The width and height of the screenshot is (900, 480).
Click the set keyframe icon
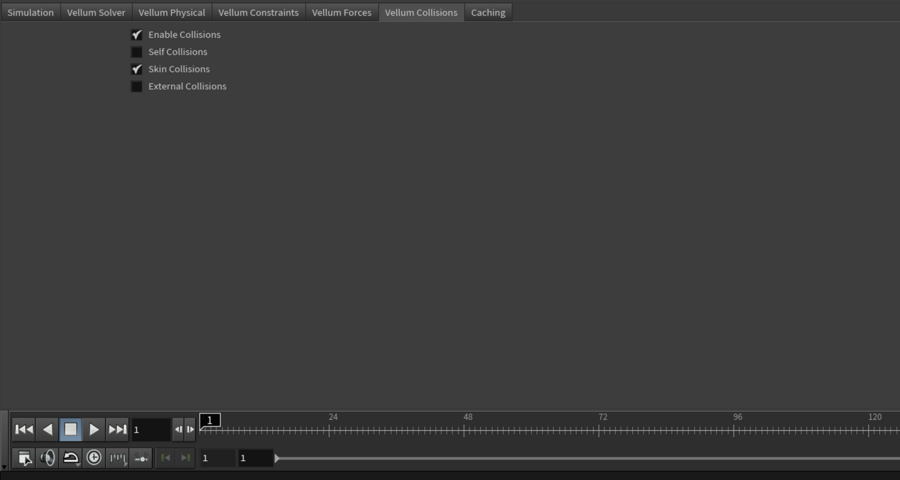coord(141,458)
